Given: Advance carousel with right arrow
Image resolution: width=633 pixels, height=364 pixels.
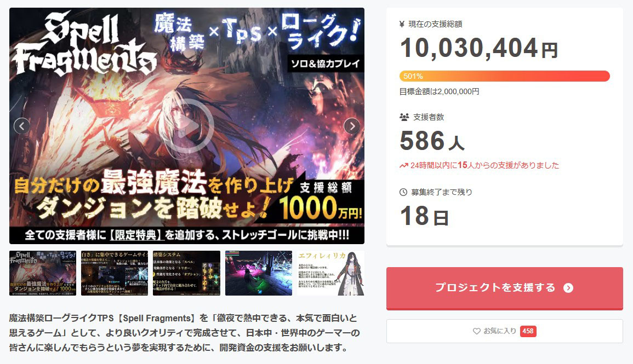Looking at the screenshot, I should (352, 126).
